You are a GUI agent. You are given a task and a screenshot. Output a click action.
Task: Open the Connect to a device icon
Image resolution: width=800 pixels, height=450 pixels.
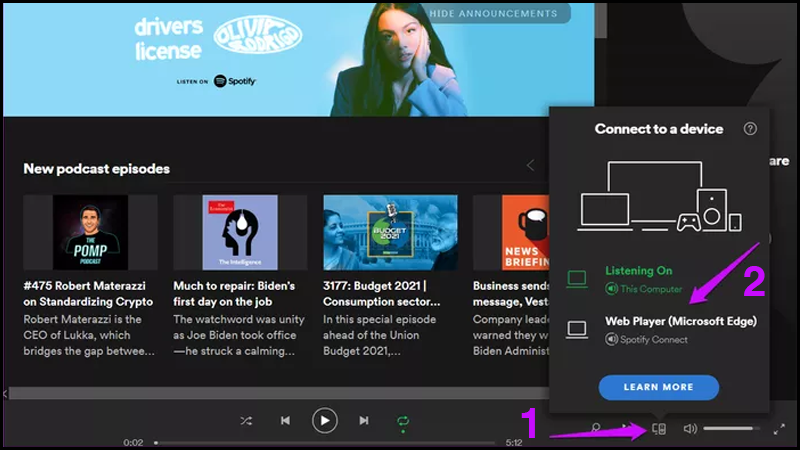659,429
